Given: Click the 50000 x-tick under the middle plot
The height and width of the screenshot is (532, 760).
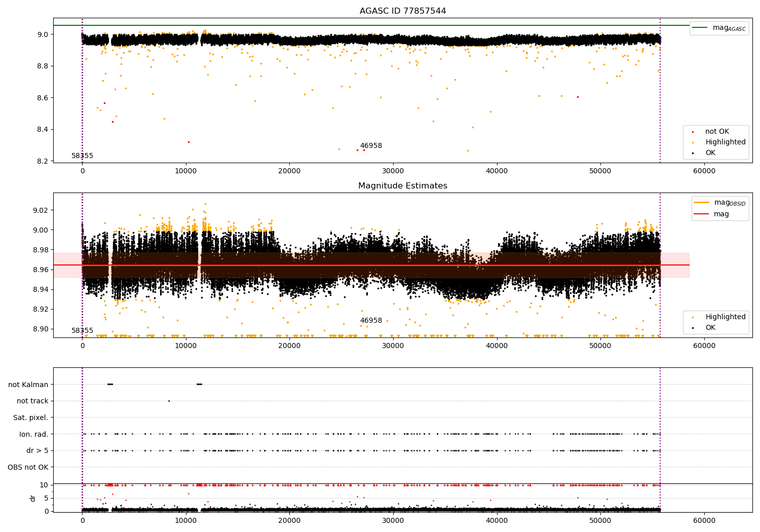Looking at the screenshot, I should tap(600, 346).
